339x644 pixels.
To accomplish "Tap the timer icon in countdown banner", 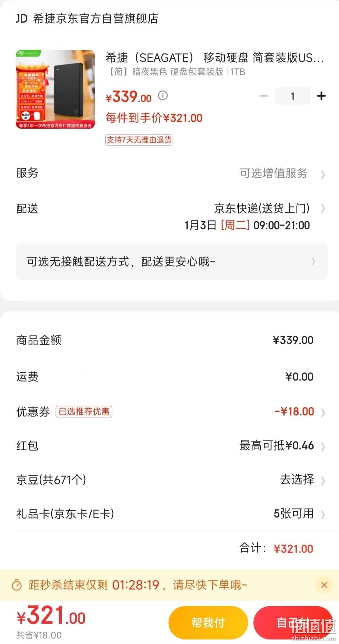I will 17,585.
